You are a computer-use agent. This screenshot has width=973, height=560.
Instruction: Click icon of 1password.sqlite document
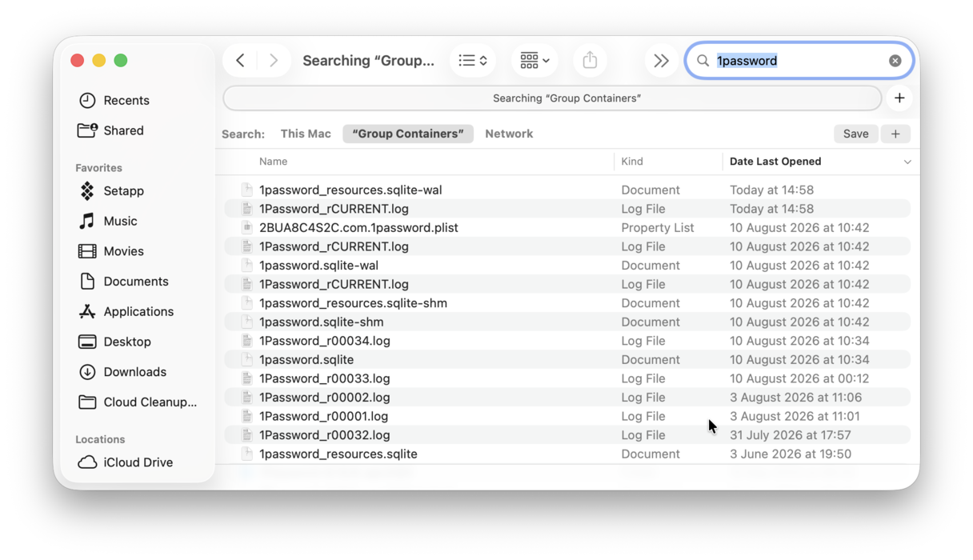[x=246, y=360]
